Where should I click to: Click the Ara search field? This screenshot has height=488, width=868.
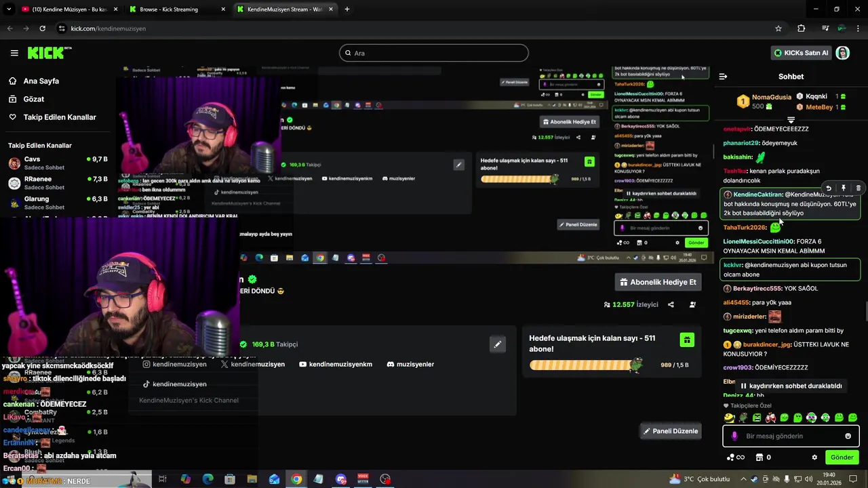click(x=434, y=53)
